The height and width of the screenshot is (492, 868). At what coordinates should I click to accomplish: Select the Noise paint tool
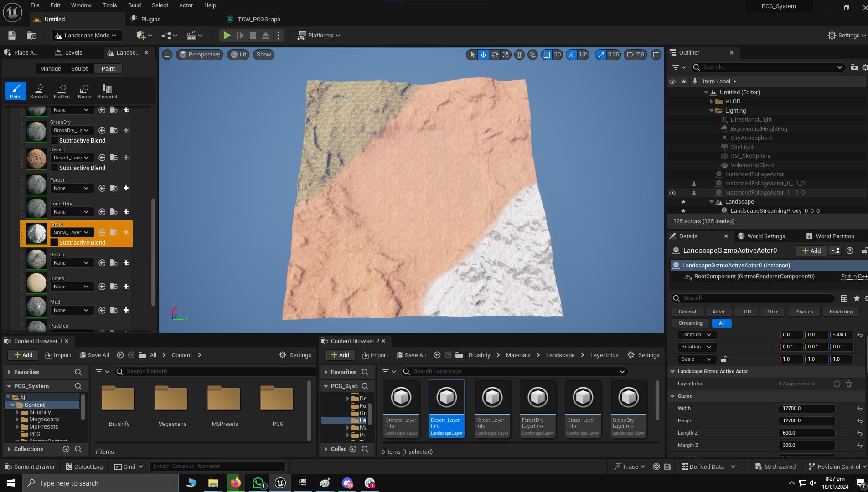(84, 91)
